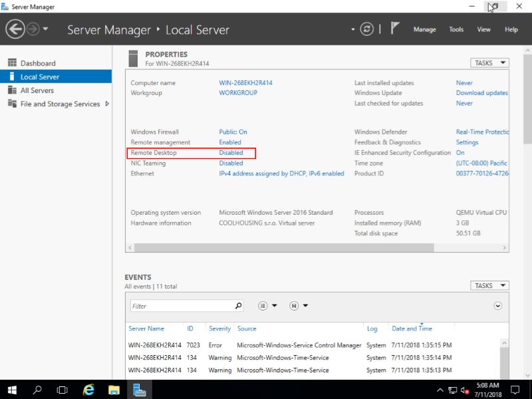This screenshot has width=532, height=399.
Task: Click the (UTC-08:00) Pacific time zone link
Action: [x=481, y=163]
